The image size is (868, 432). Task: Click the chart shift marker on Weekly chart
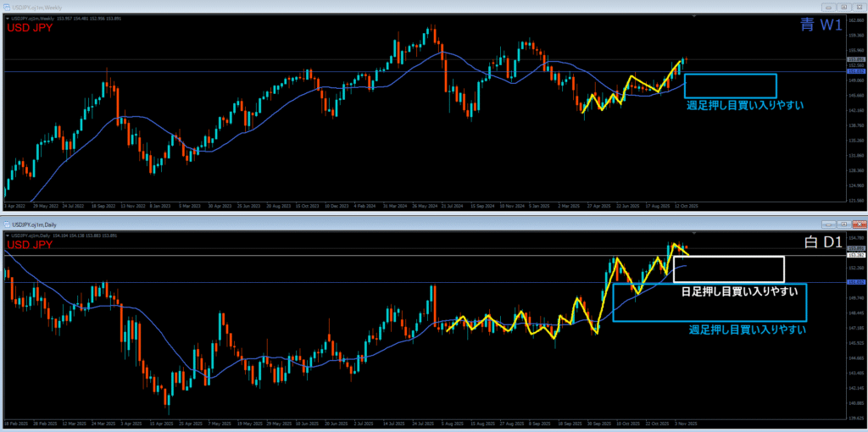pyautogui.click(x=695, y=17)
